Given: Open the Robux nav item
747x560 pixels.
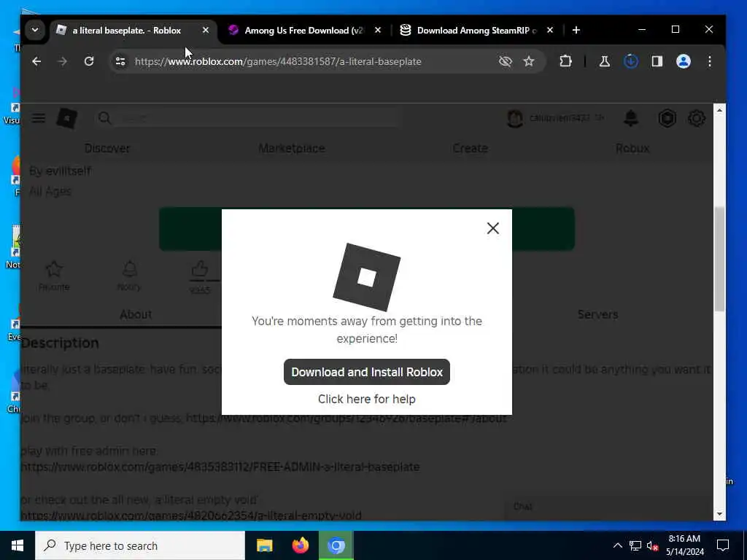Looking at the screenshot, I should pos(632,148).
